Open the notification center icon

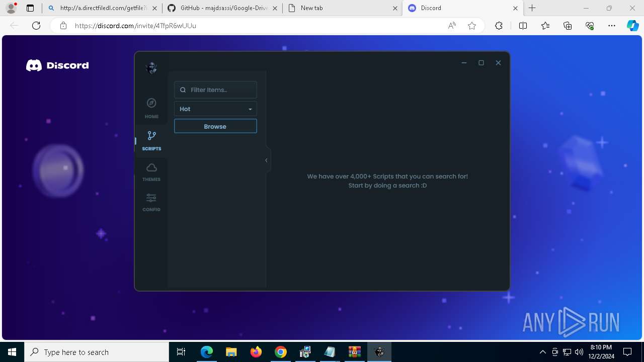[627, 352]
